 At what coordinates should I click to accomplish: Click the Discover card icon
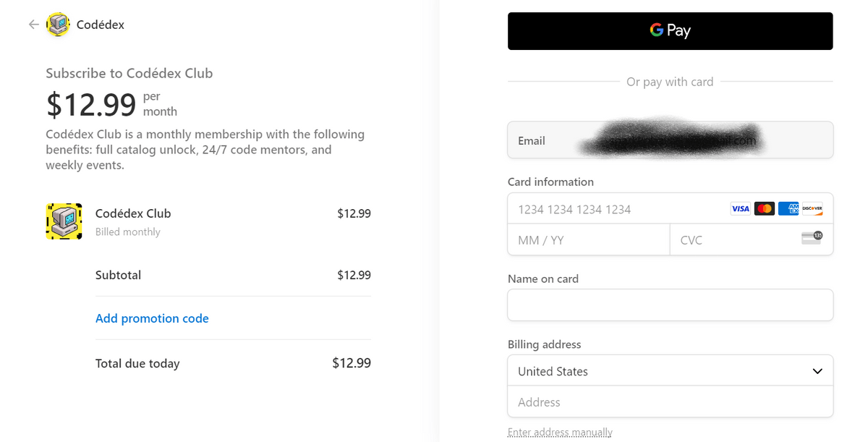tap(812, 209)
